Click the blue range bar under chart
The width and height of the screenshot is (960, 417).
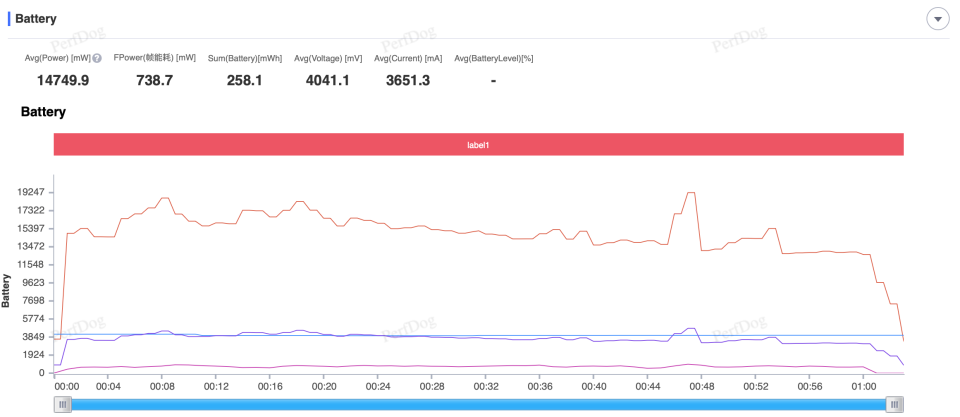click(479, 404)
